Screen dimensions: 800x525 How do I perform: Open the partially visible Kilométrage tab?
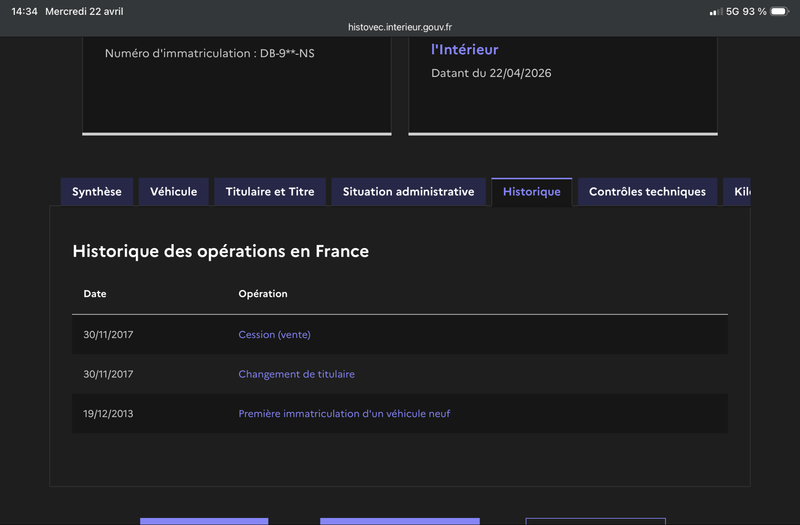[x=737, y=192]
